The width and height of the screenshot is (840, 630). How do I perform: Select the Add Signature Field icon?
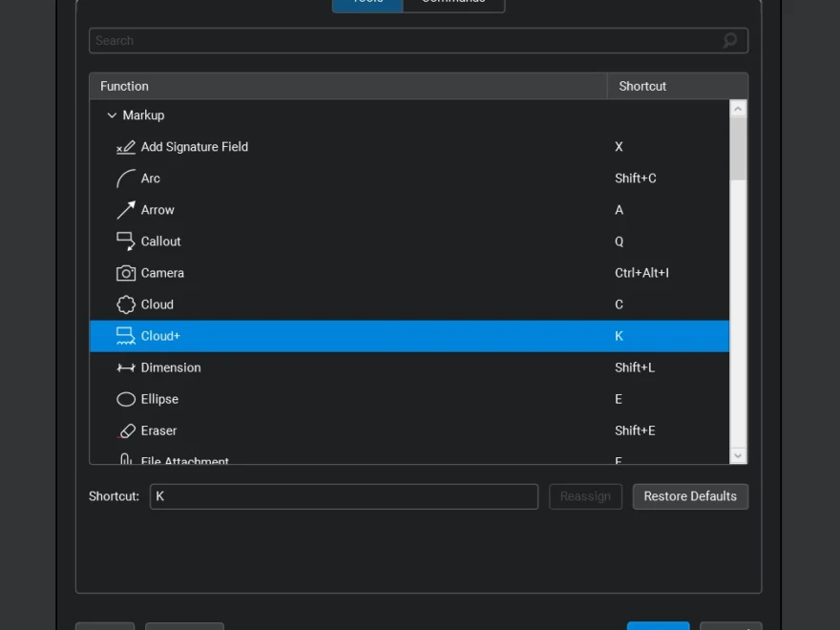[x=126, y=147]
